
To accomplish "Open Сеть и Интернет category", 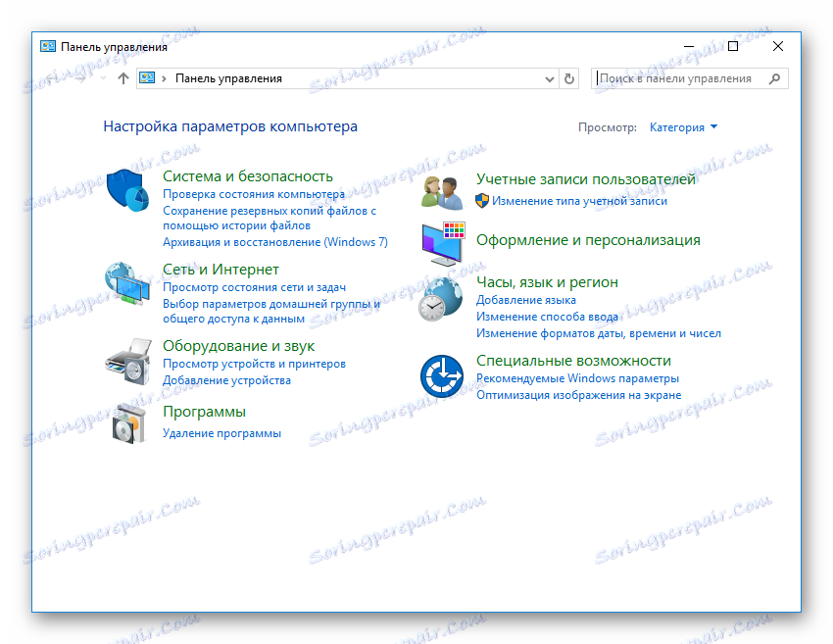I will click(220, 270).
